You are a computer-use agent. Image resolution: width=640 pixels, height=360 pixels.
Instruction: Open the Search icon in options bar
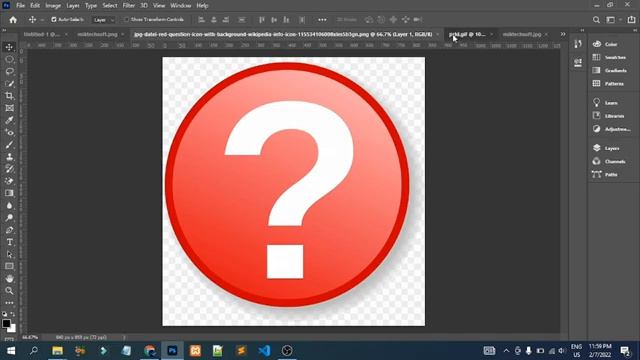[596, 20]
